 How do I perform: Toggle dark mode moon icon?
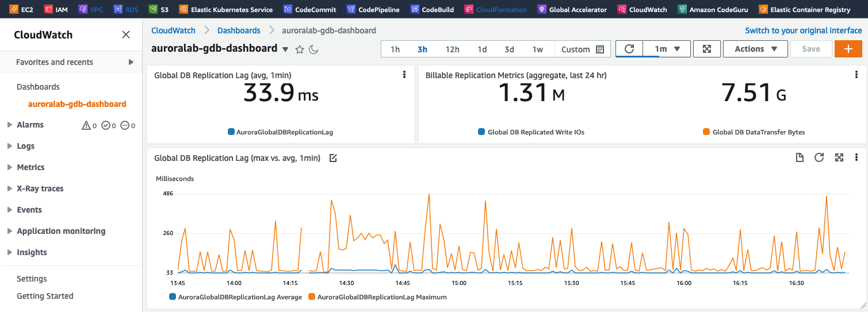313,49
